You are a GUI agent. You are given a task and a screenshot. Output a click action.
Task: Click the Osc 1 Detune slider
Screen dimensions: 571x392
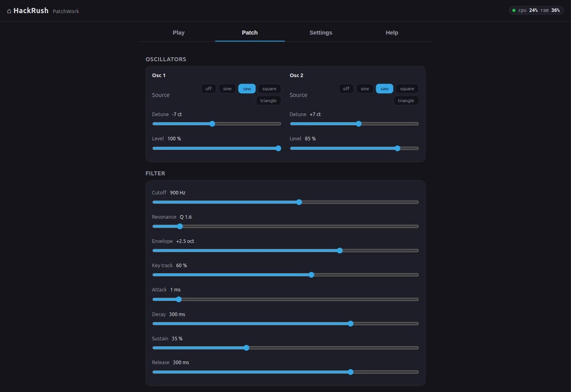click(217, 124)
